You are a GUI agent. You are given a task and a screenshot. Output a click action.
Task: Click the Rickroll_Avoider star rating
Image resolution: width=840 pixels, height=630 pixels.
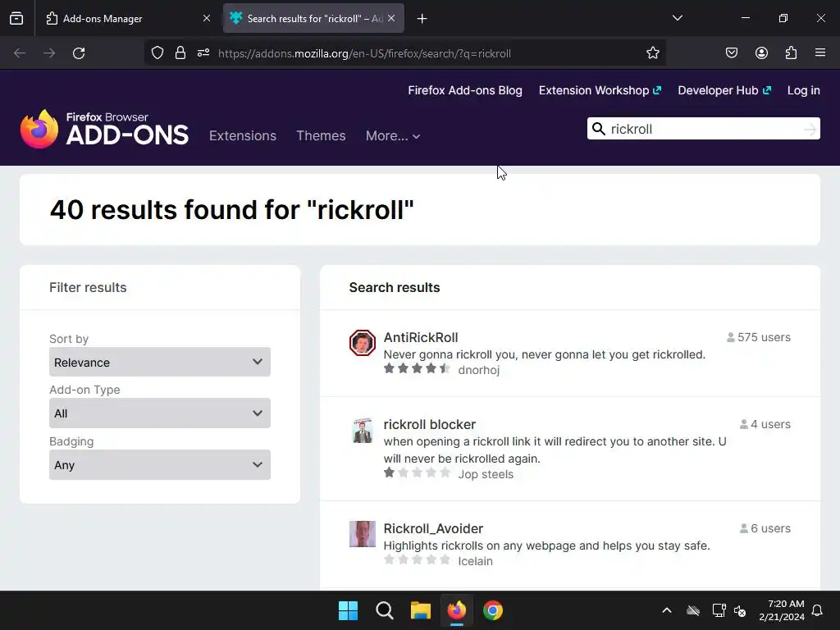417,559
